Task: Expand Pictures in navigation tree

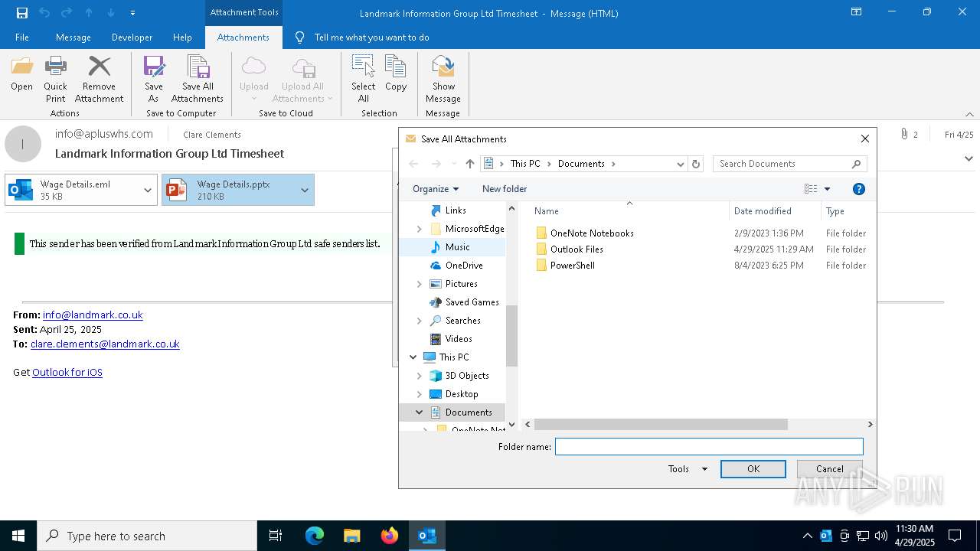Action: click(x=419, y=284)
